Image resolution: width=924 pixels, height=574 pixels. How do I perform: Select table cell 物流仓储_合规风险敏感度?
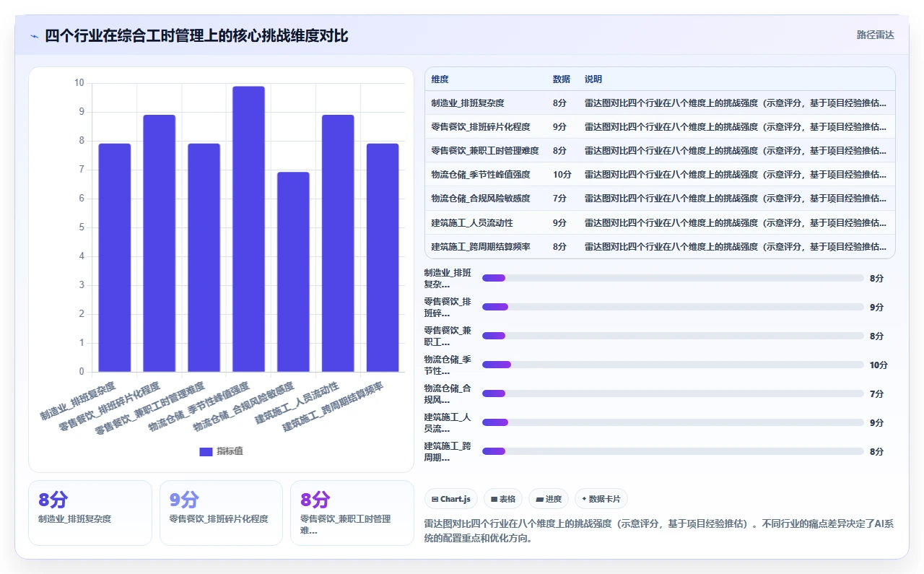481,199
